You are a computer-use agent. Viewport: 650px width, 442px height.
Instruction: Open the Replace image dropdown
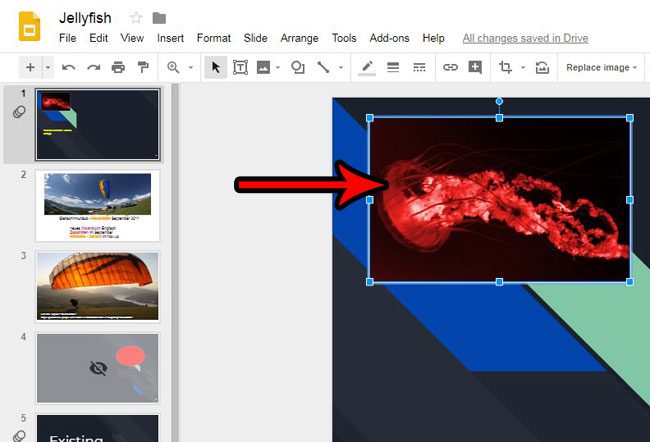pyautogui.click(x=601, y=68)
